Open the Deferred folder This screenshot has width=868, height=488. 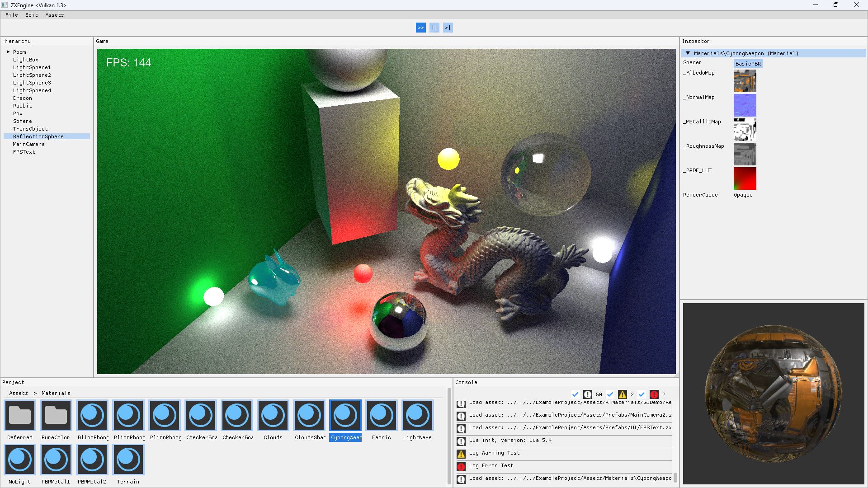[x=20, y=415]
